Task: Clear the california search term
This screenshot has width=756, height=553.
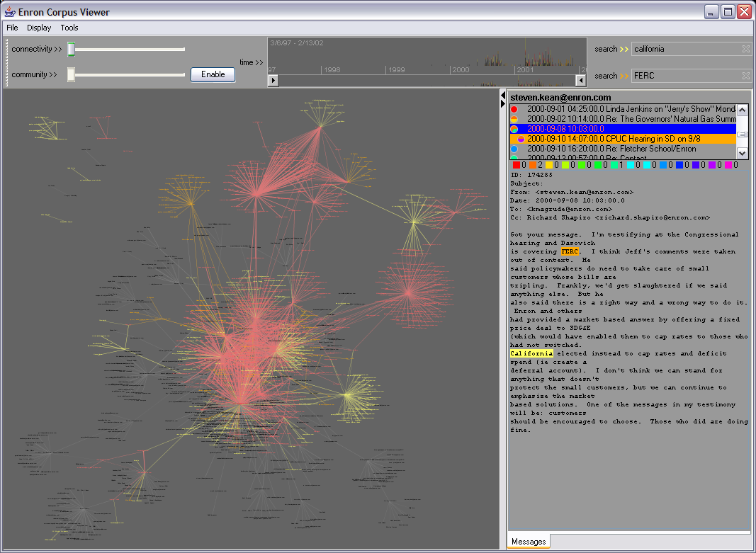Action: pos(746,49)
